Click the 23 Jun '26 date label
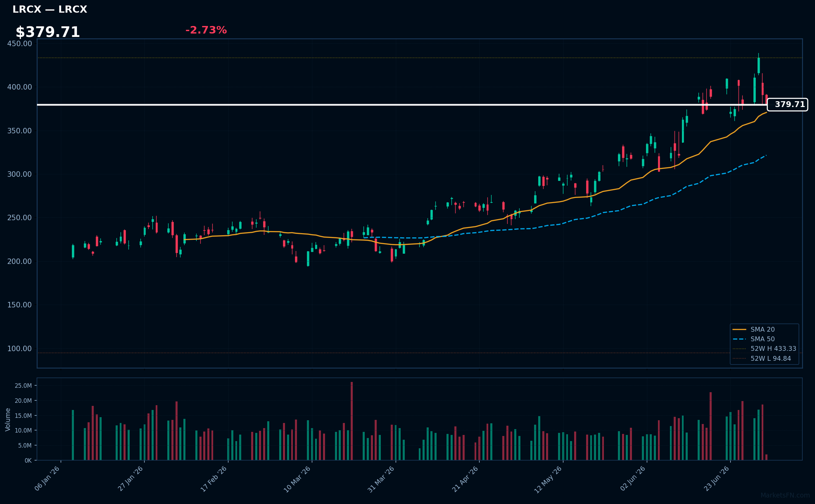This screenshot has width=815, height=504. (x=716, y=479)
